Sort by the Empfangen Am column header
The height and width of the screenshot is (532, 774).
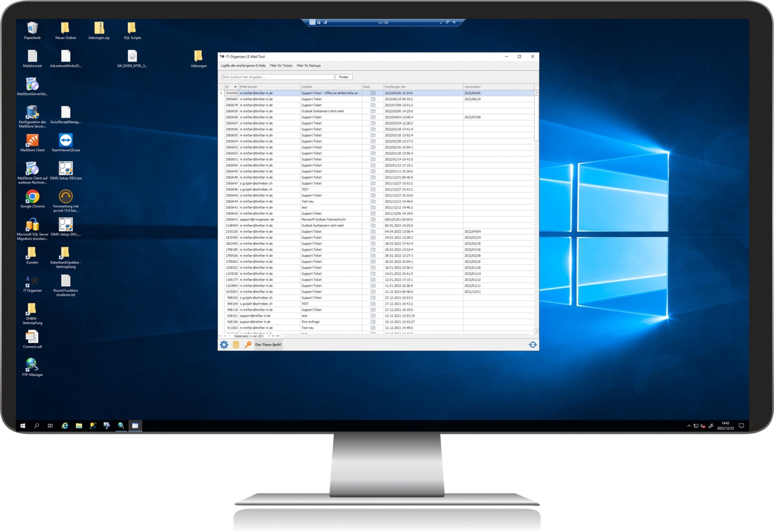(423, 87)
